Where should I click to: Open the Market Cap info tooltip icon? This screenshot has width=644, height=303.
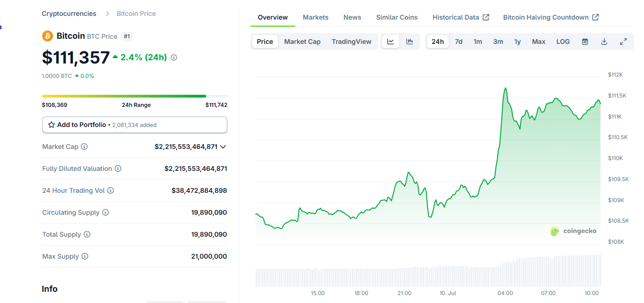point(84,147)
